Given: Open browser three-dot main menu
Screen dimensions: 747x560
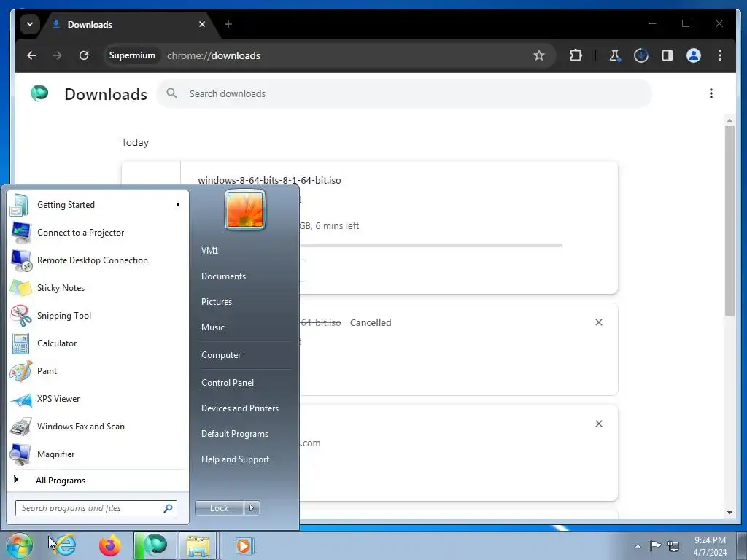Looking at the screenshot, I should tap(720, 55).
